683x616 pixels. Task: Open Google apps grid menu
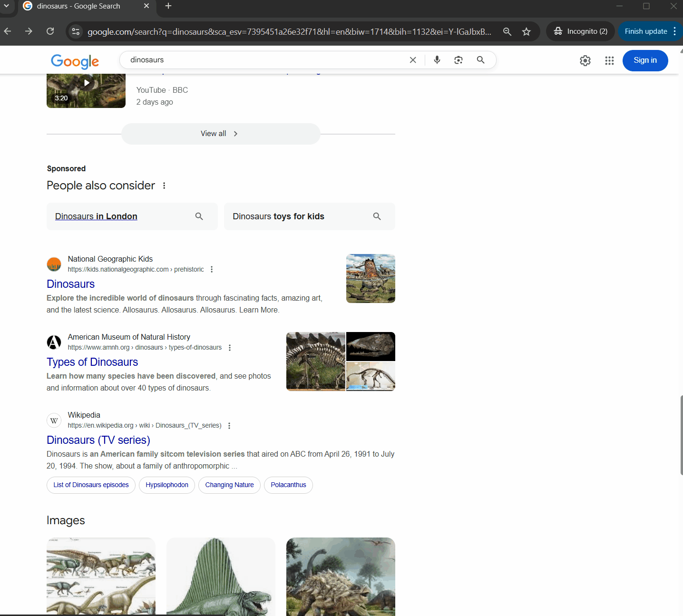609,60
